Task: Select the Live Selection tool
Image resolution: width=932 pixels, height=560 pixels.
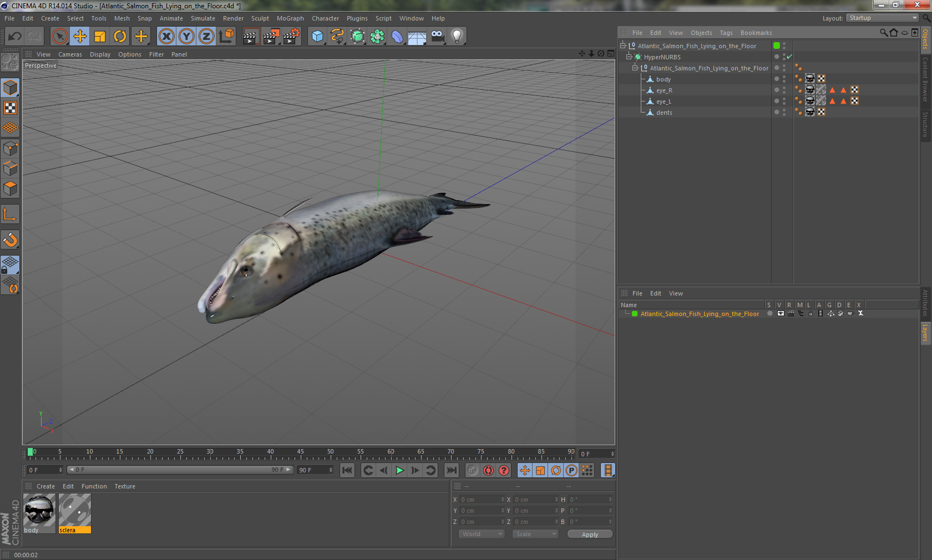Action: [x=59, y=37]
